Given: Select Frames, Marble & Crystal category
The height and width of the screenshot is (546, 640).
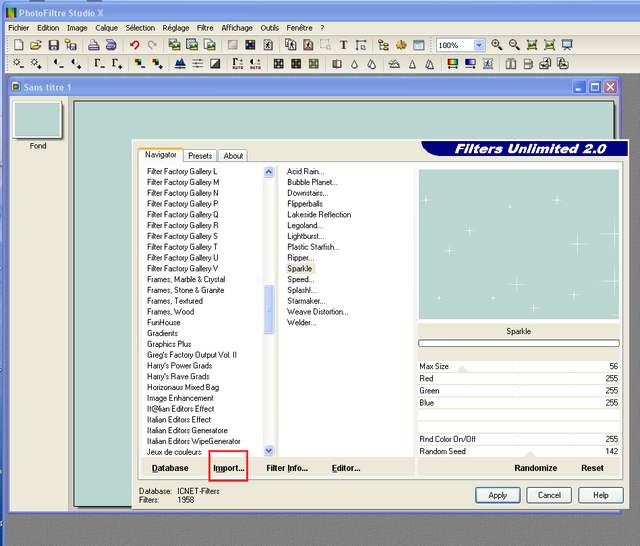Looking at the screenshot, I should 186,279.
